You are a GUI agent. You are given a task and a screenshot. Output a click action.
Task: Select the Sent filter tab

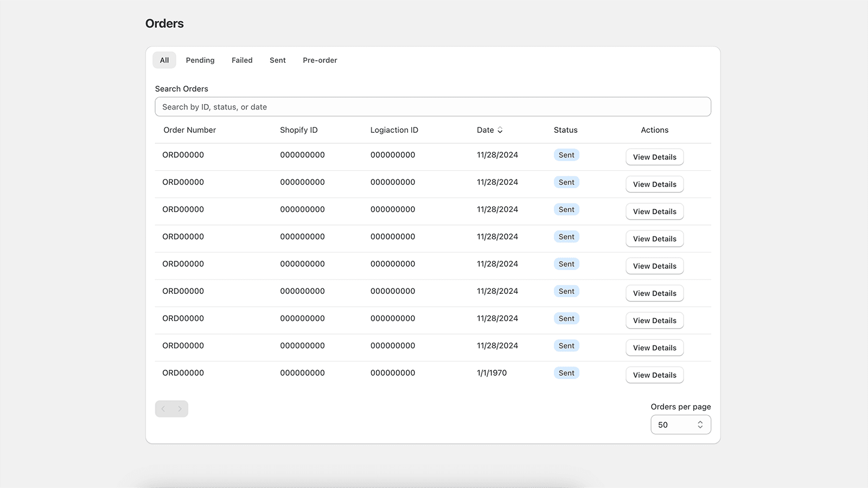(278, 60)
